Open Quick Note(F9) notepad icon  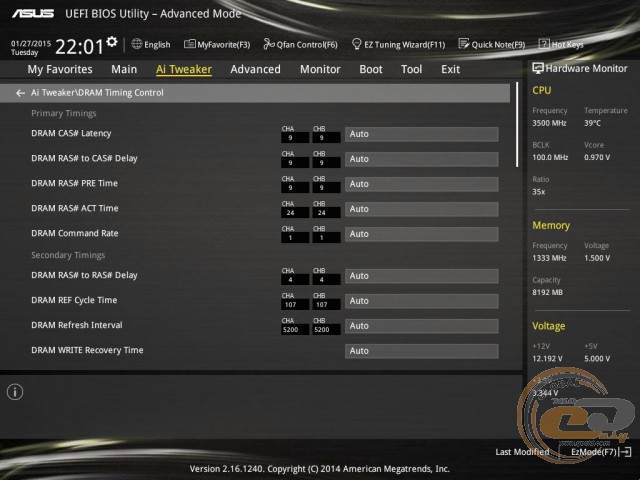[x=464, y=44]
